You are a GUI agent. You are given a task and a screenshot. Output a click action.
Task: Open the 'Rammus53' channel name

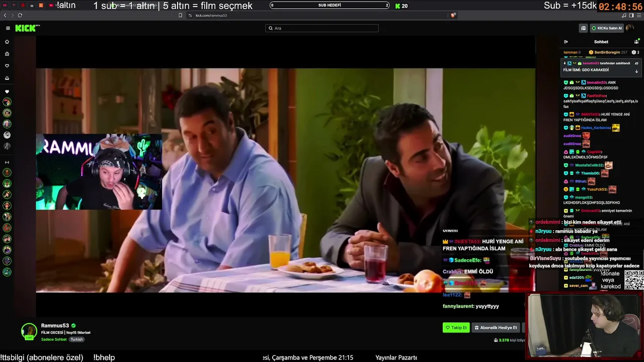[x=55, y=326]
